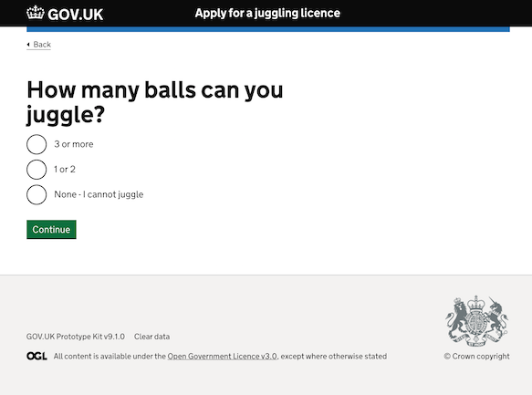Click the 'How many balls can you juggle?' heading

155,102
